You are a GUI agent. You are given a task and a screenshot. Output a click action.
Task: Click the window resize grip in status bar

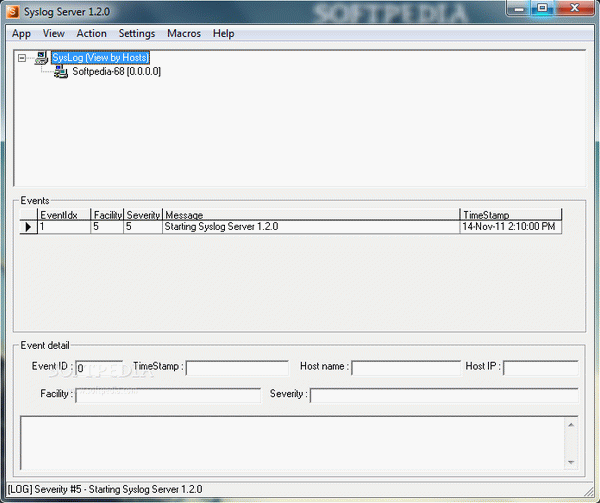588,491
